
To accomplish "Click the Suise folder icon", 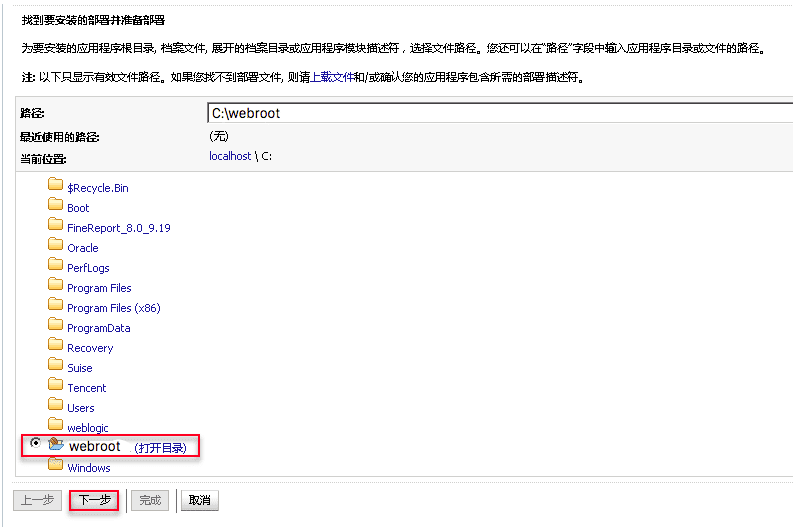I will [55, 364].
